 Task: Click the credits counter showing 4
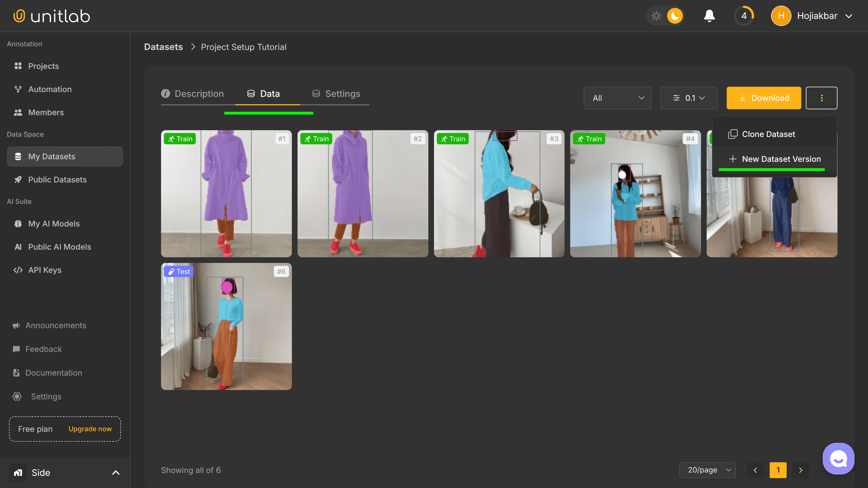[744, 16]
